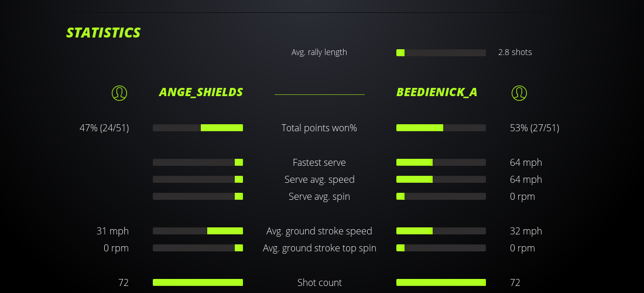Open the BEEDIENICK_A player name

(x=437, y=92)
